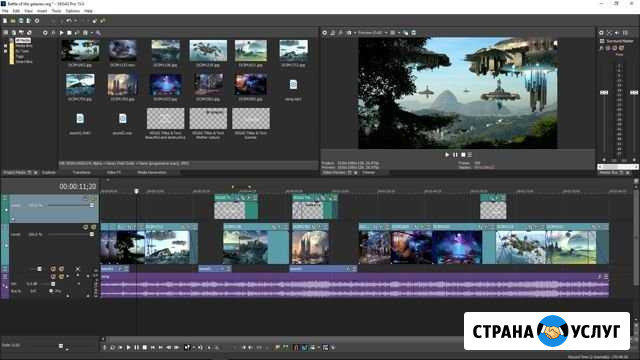Play the timeline from transport bar
This screenshot has height=360, width=640.
[x=128, y=347]
